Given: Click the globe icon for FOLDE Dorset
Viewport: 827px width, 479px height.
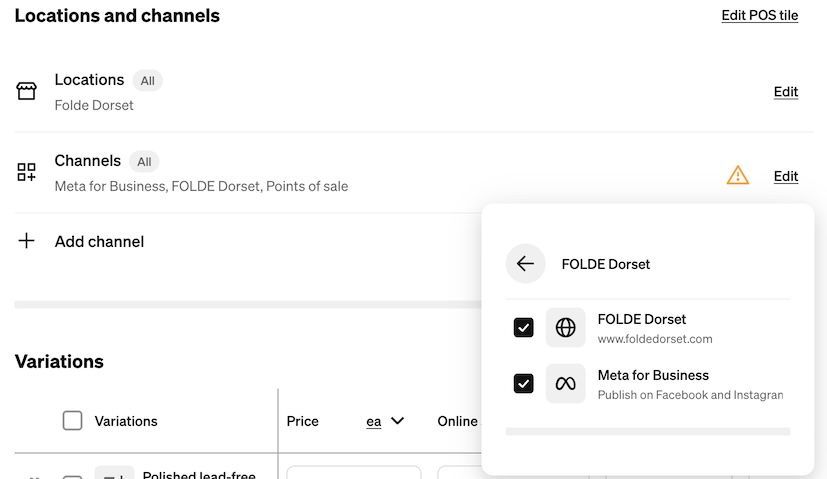Looking at the screenshot, I should [x=565, y=328].
